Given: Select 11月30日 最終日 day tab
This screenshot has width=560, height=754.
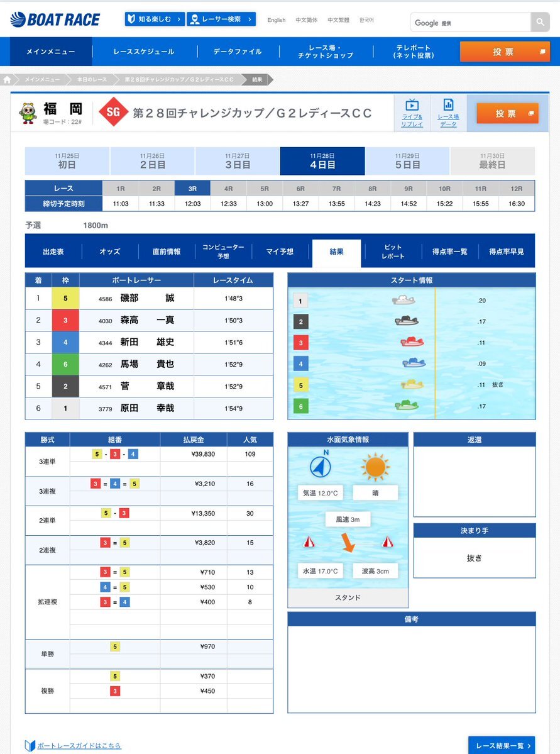Looking at the screenshot, I should 493,161.
